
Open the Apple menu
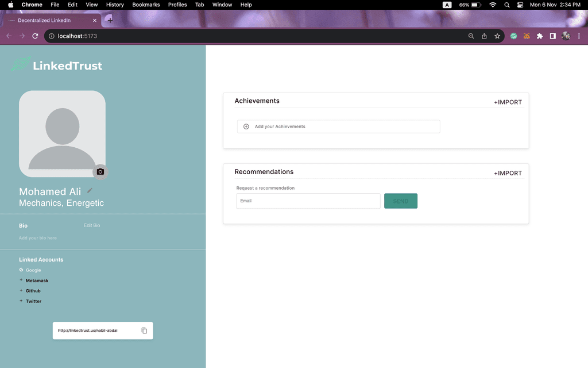10,5
